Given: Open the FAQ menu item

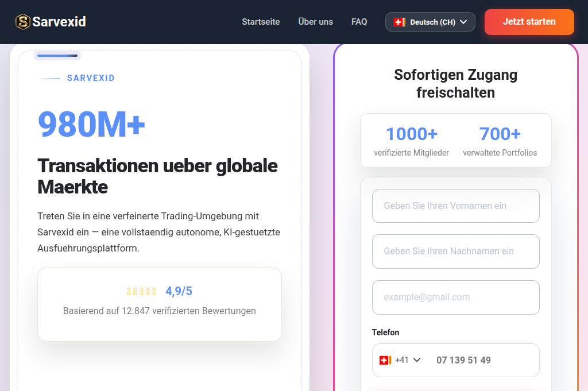Looking at the screenshot, I should tap(359, 22).
